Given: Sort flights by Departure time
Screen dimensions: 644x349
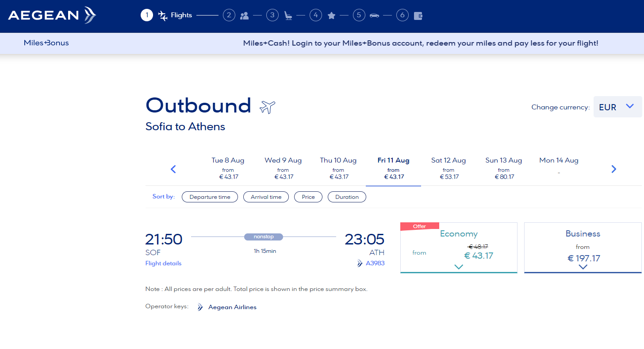Looking at the screenshot, I should (x=210, y=197).
